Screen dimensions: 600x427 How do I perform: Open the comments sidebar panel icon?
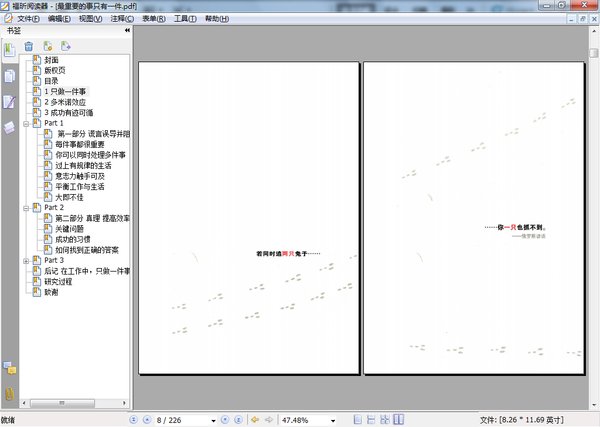point(10,368)
